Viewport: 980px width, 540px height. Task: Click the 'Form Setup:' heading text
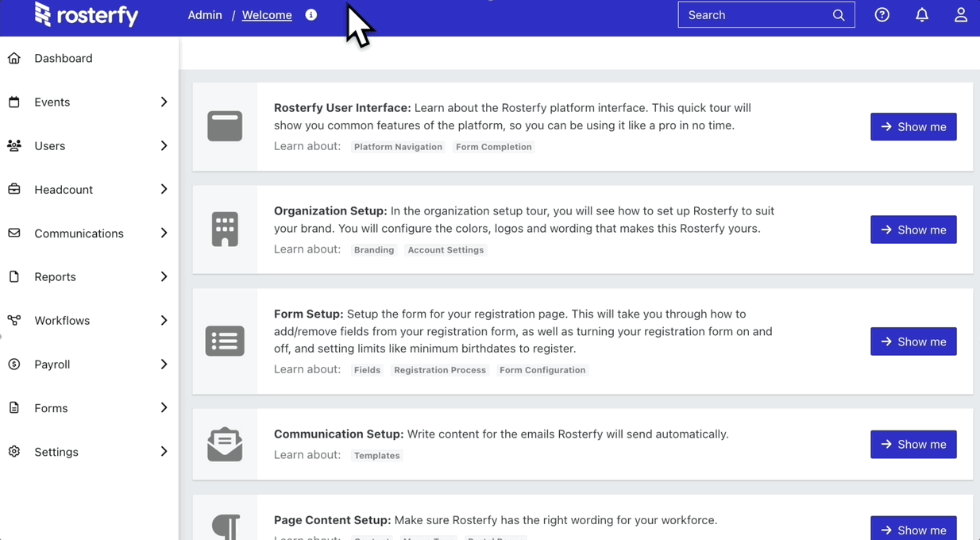[309, 314]
